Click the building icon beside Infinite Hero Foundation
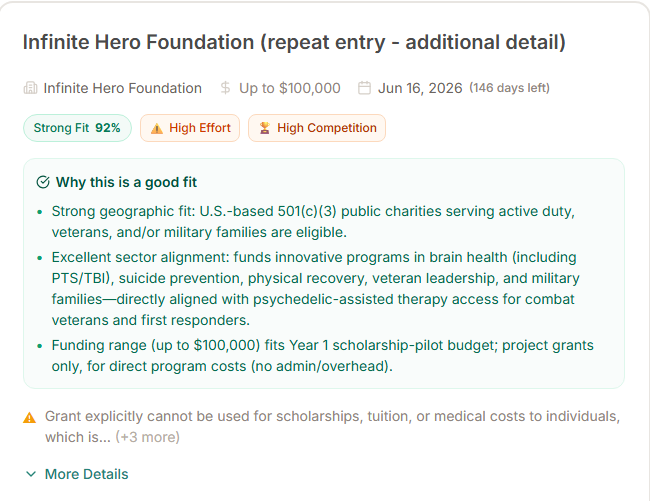650x501 pixels. (30, 88)
